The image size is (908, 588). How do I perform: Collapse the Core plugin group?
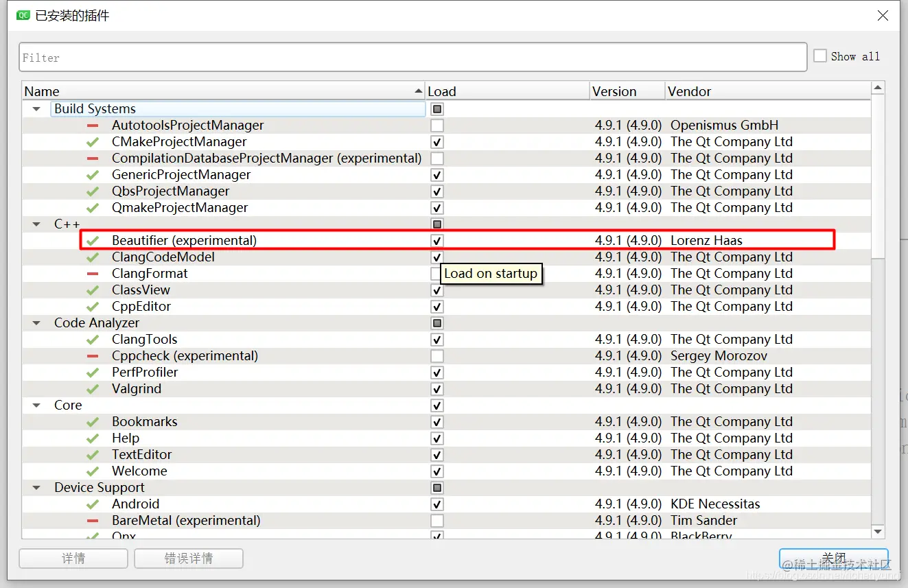coord(36,405)
